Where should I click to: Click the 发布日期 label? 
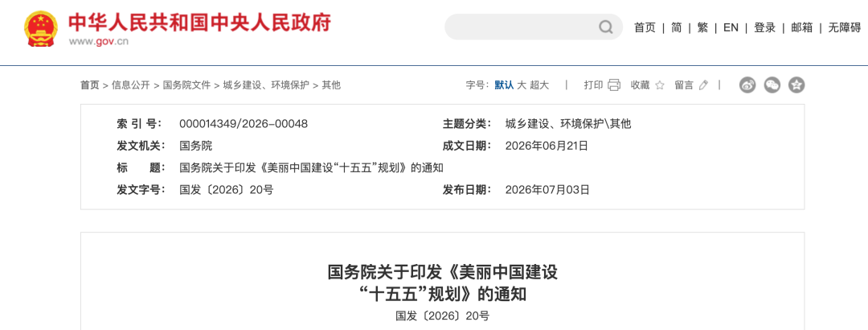pos(465,190)
